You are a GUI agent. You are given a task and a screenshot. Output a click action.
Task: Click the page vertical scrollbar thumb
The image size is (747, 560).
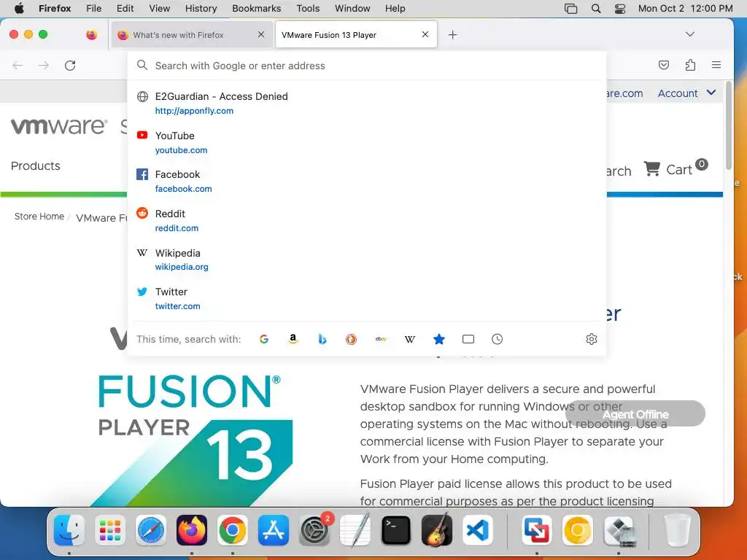tap(729, 126)
